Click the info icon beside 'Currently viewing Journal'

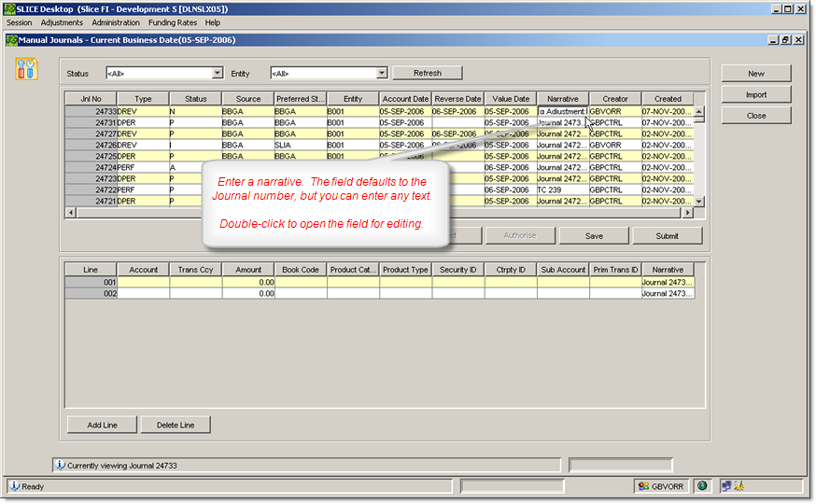click(60, 464)
